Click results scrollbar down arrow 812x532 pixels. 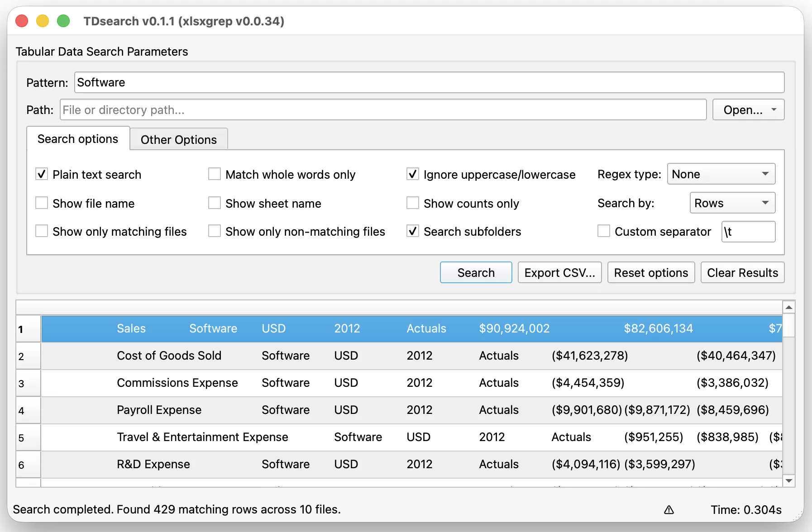789,480
